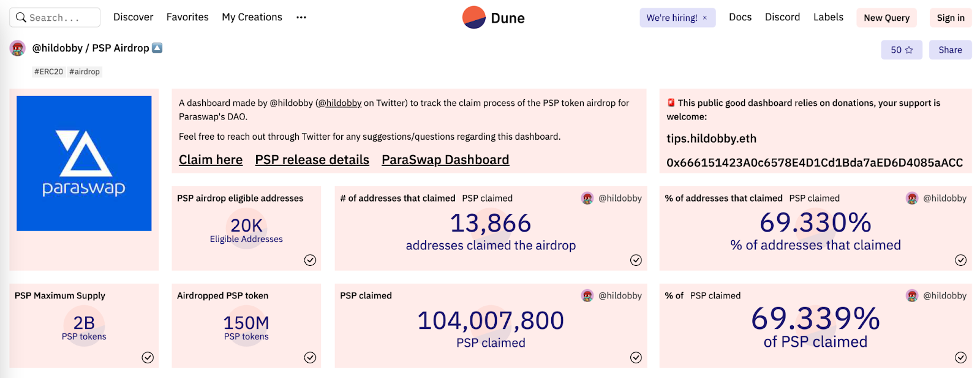Open the Claim here link
Viewport: 980px width, 378px height.
pyautogui.click(x=211, y=160)
